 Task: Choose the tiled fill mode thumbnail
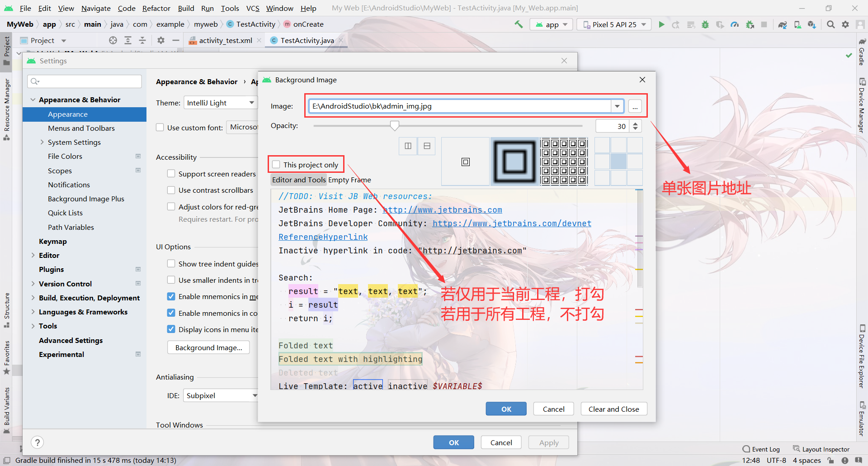(x=564, y=162)
